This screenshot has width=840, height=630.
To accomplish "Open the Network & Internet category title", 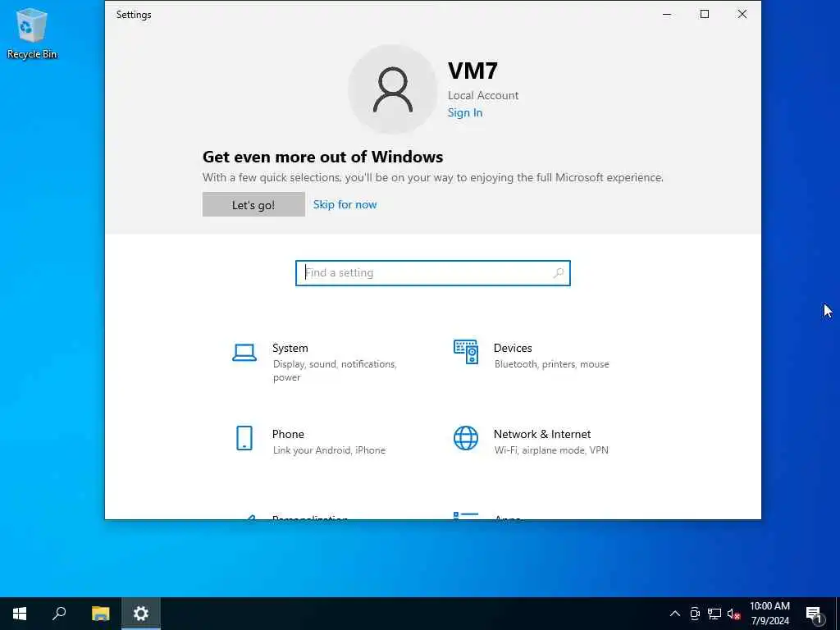I will [x=542, y=435].
